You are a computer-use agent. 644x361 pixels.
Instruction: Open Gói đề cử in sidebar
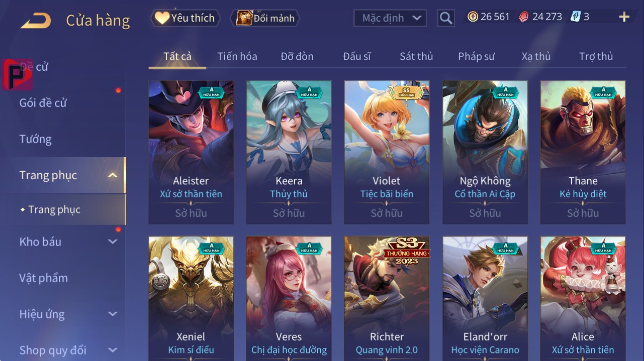pos(43,103)
